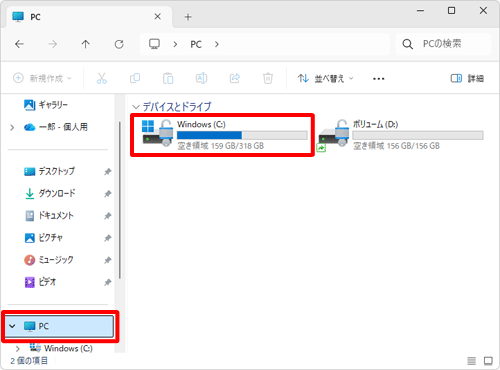Click the Paste clipboard icon
Viewport: 500px width, 370px height.
point(168,78)
